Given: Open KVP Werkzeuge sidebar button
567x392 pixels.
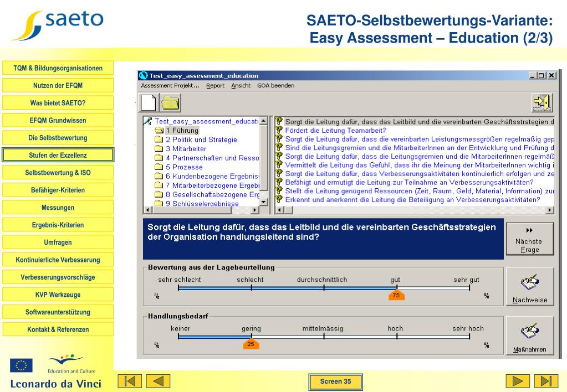Looking at the screenshot, I should pos(58,295).
